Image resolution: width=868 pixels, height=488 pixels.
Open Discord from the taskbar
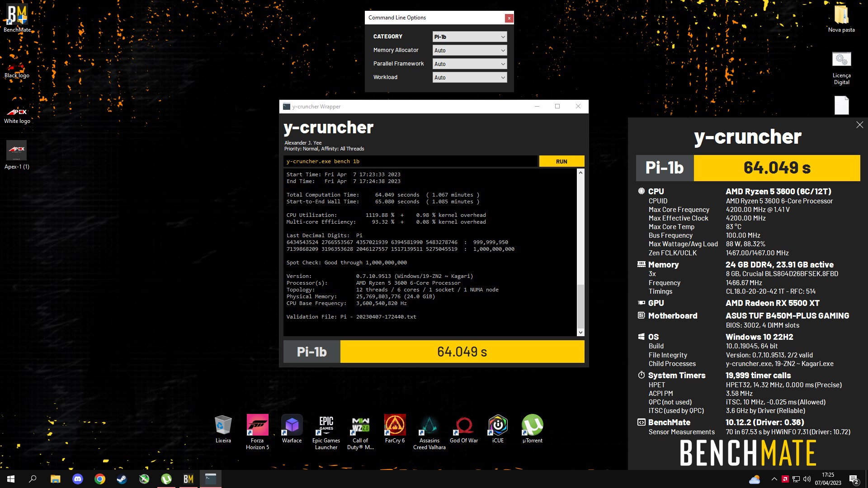77,479
